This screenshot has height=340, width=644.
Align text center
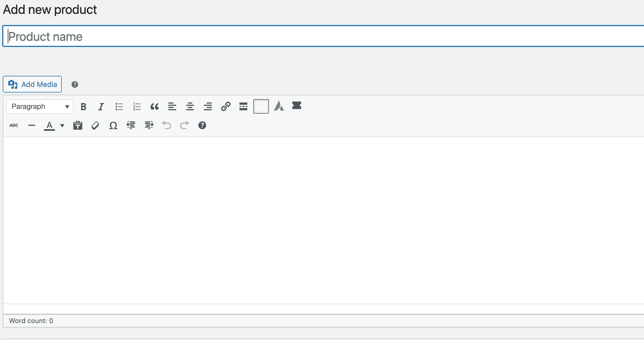(x=190, y=107)
